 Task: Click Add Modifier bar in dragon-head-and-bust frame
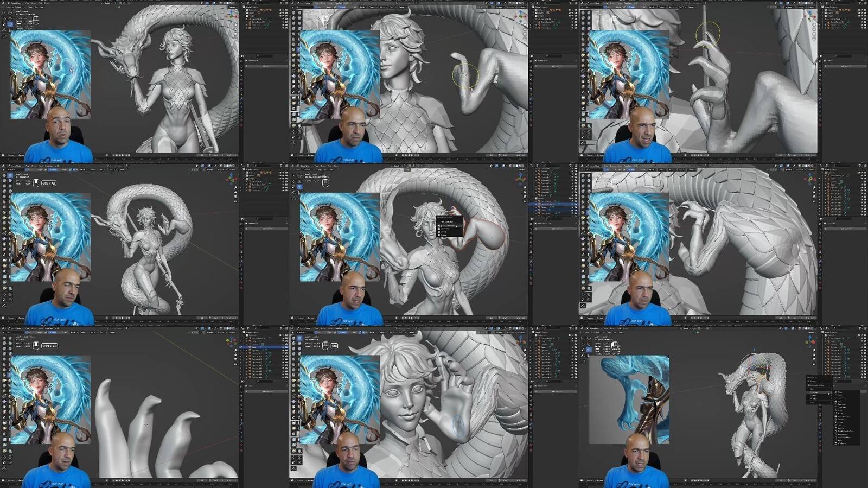coord(266,66)
